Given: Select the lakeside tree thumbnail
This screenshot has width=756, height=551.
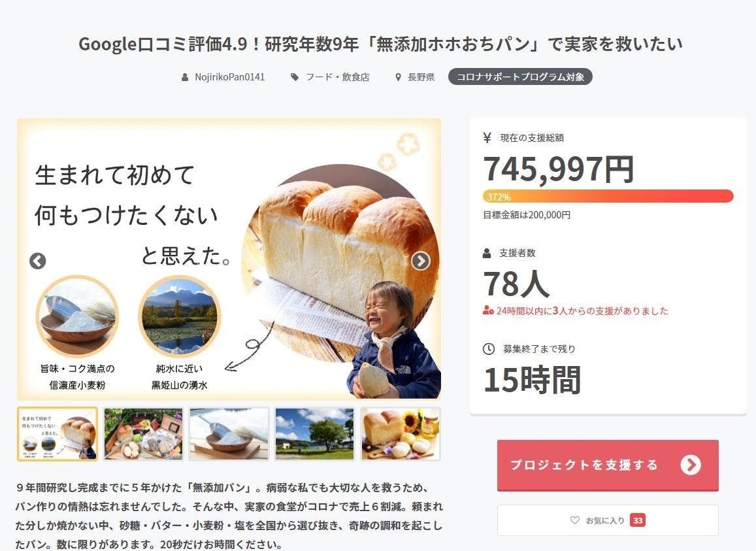Looking at the screenshot, I should point(314,434).
